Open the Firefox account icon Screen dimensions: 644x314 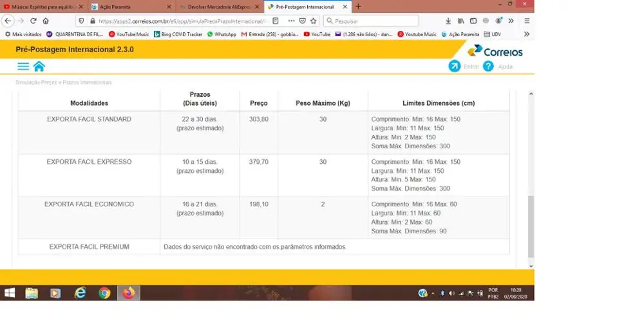(498, 21)
